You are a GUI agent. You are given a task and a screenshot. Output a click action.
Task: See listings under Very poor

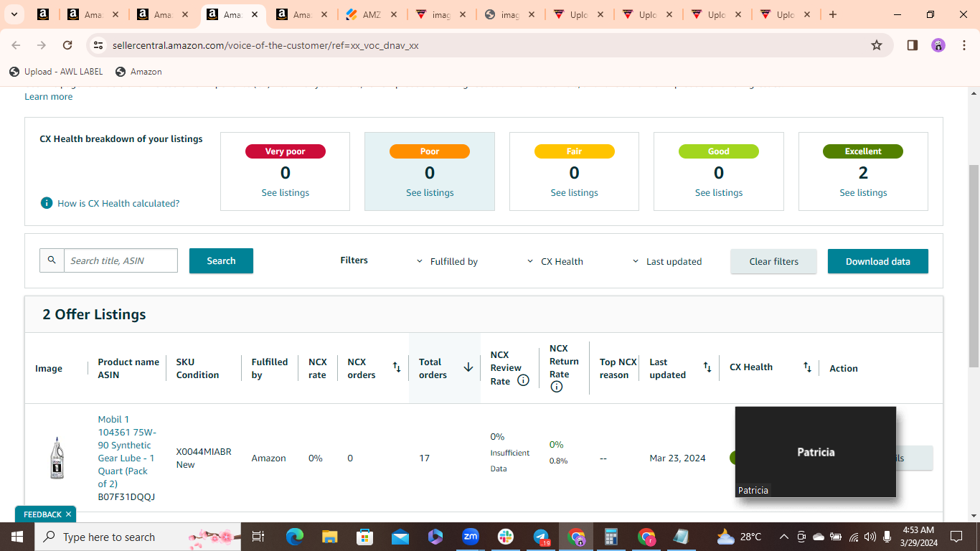286,193
